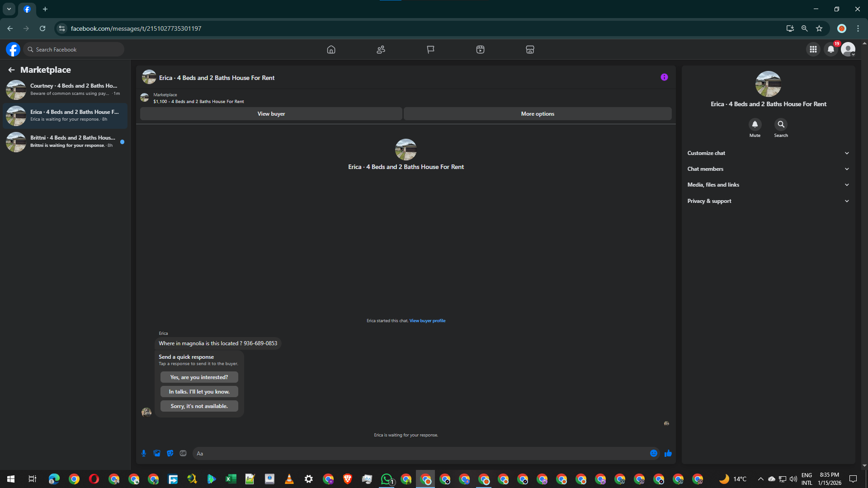
Task: Open the Home tab in navbar
Action: (331, 50)
